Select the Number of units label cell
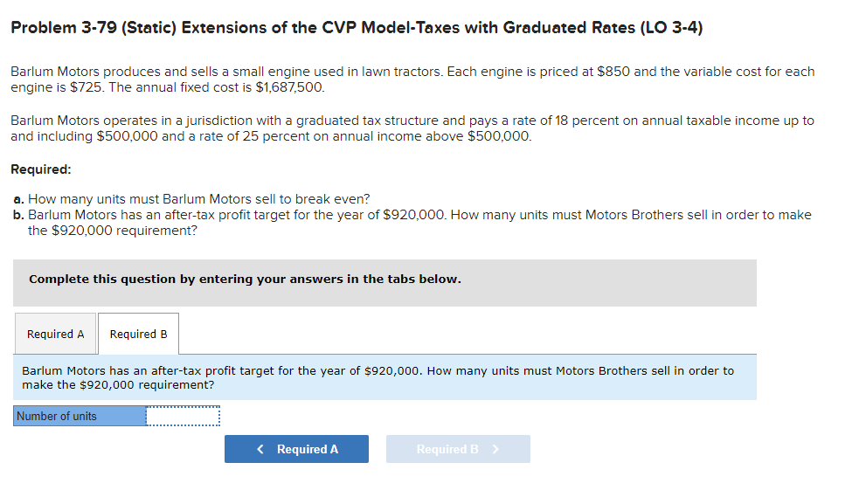Image resolution: width=866 pixels, height=504 pixels. coord(78,416)
